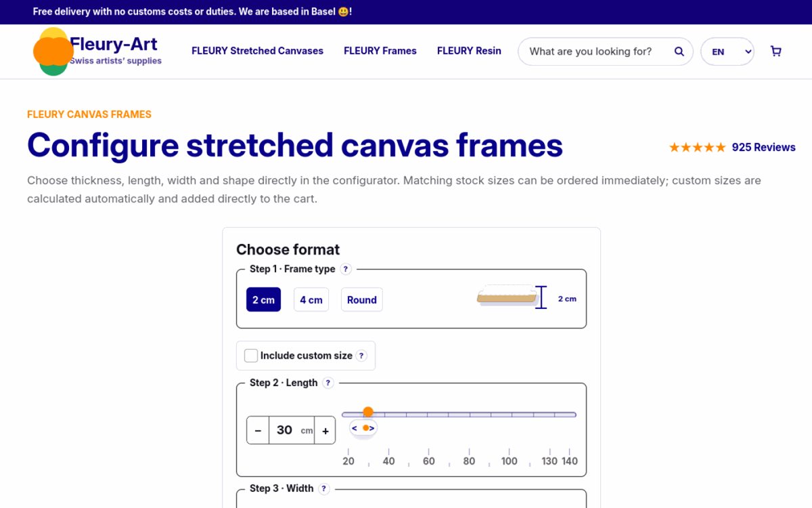This screenshot has height=508, width=812.
Task: Click the 20 tick label on length scale
Action: [x=348, y=461]
